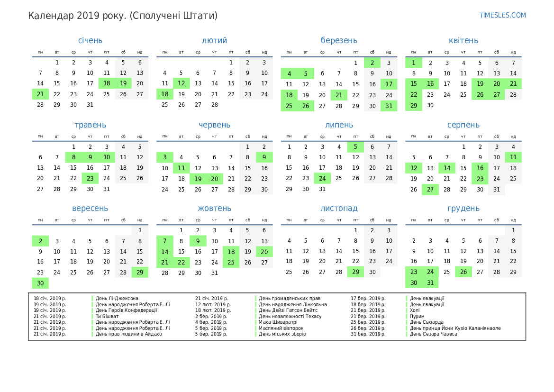Open the квітень month heading
This screenshot has height=392, width=554.
pyautogui.click(x=463, y=41)
